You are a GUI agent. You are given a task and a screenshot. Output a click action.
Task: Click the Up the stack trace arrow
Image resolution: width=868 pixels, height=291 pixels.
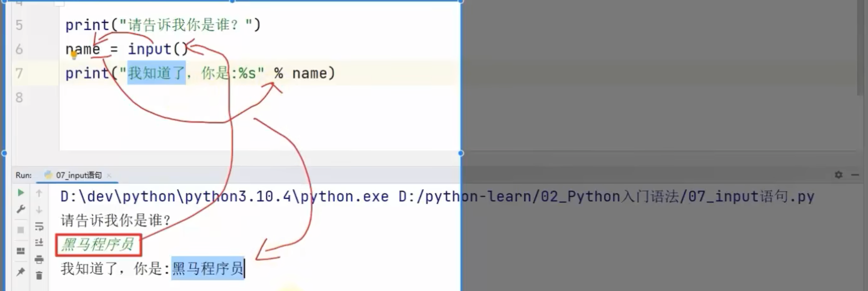tap(39, 193)
